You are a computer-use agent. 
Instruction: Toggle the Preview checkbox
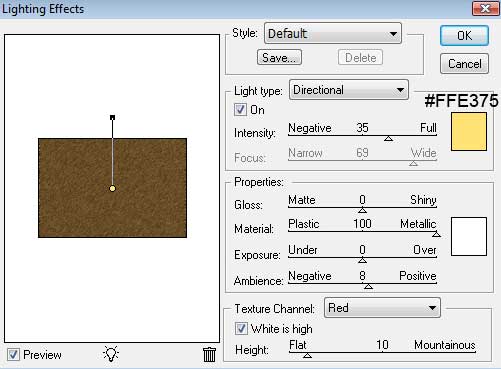coord(14,354)
